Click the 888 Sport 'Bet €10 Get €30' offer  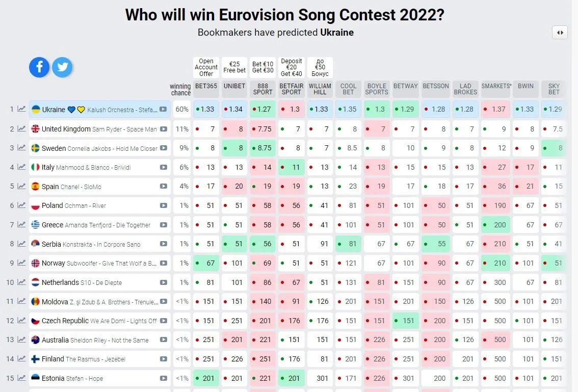coord(263,67)
